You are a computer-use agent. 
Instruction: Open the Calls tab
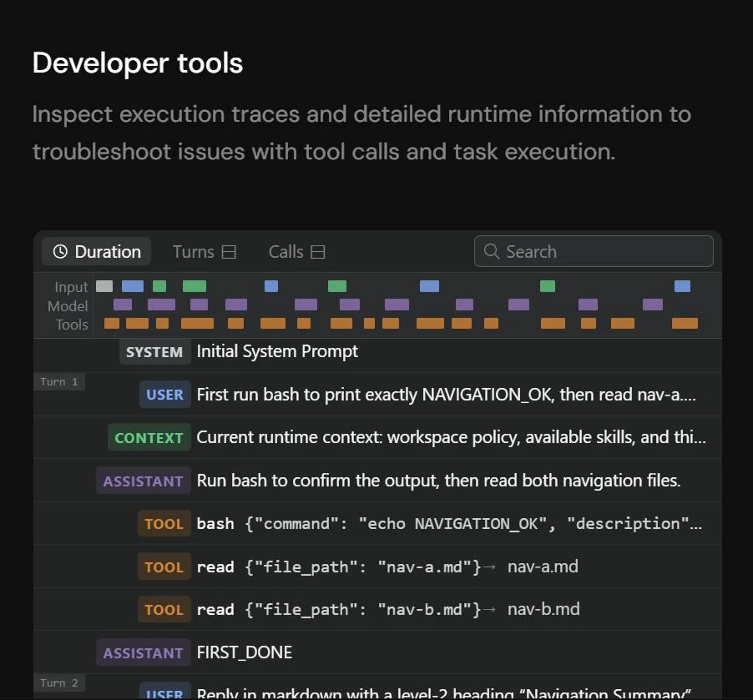(297, 252)
